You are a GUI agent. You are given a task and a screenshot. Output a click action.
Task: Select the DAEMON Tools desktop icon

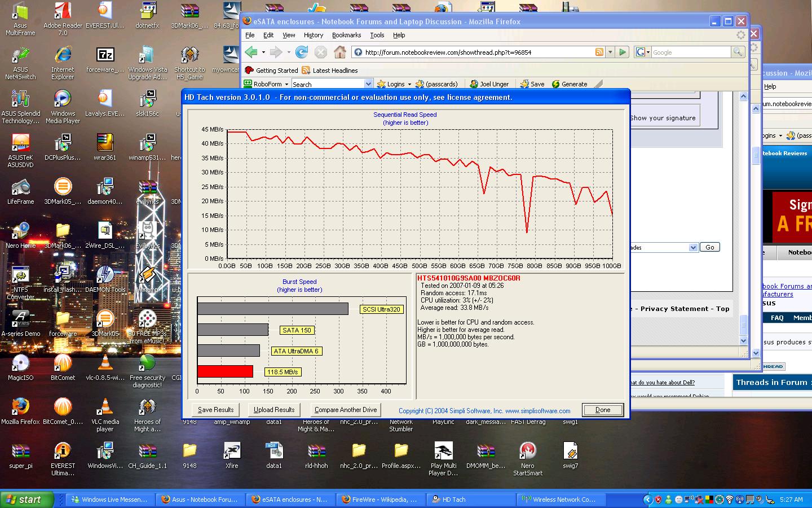(x=105, y=279)
